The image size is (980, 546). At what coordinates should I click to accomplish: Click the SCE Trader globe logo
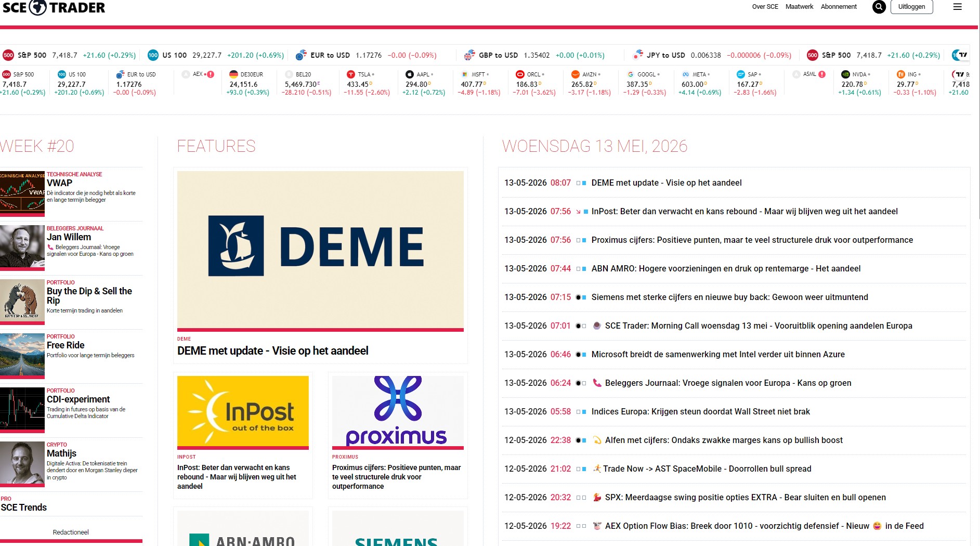coord(37,7)
